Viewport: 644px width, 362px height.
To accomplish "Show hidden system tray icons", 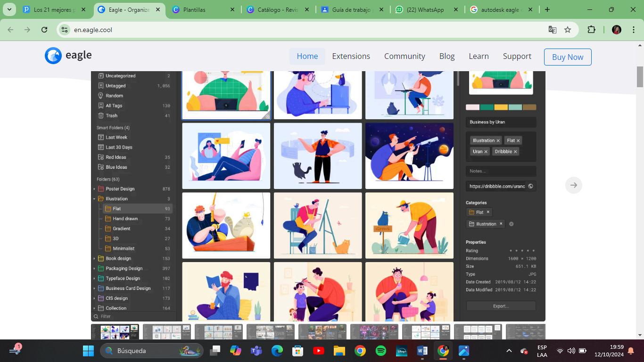I will (x=509, y=351).
